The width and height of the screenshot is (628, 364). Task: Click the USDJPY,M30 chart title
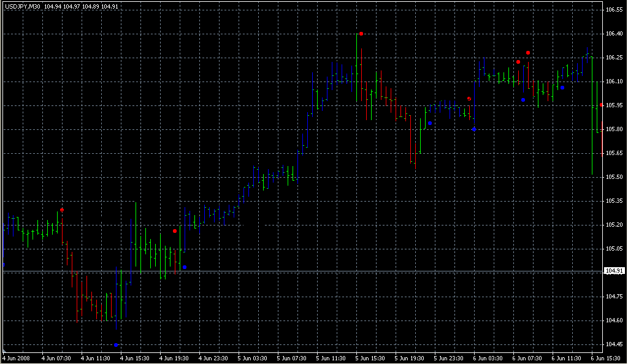(x=22, y=6)
